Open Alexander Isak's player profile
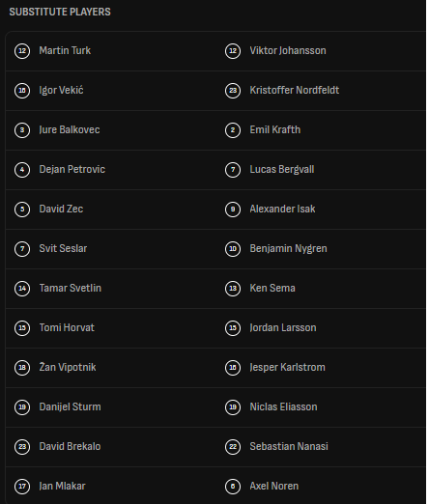The width and height of the screenshot is (429, 504). [282, 209]
